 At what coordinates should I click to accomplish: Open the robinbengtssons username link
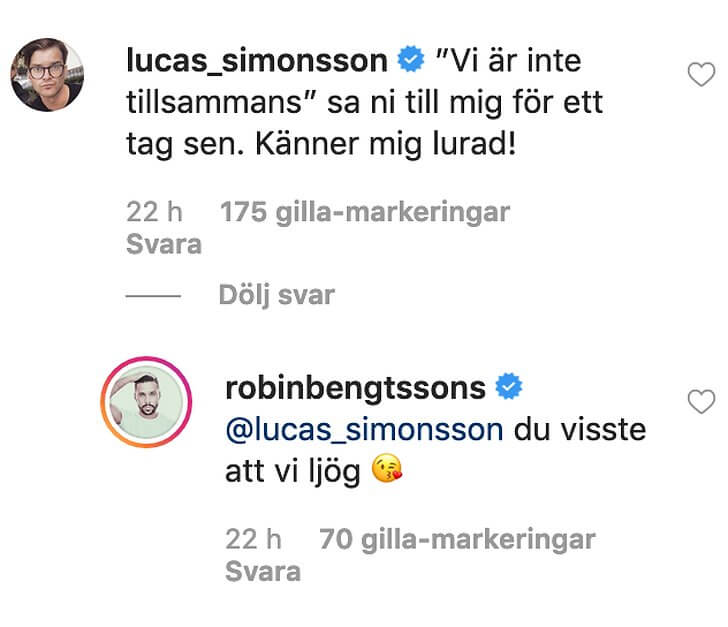[x=357, y=387]
